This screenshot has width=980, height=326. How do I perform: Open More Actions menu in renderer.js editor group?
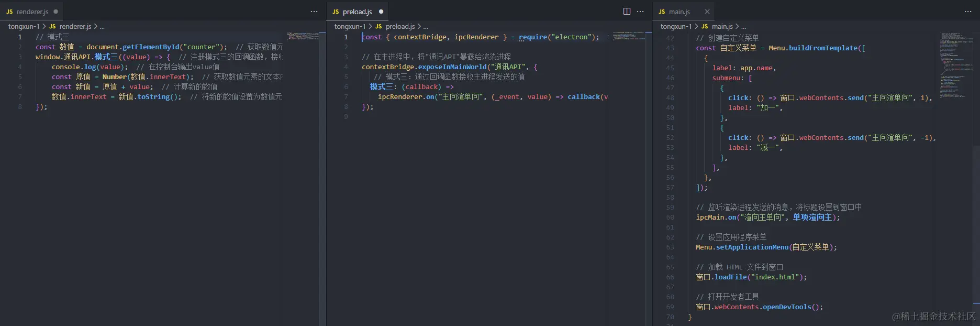(x=314, y=12)
